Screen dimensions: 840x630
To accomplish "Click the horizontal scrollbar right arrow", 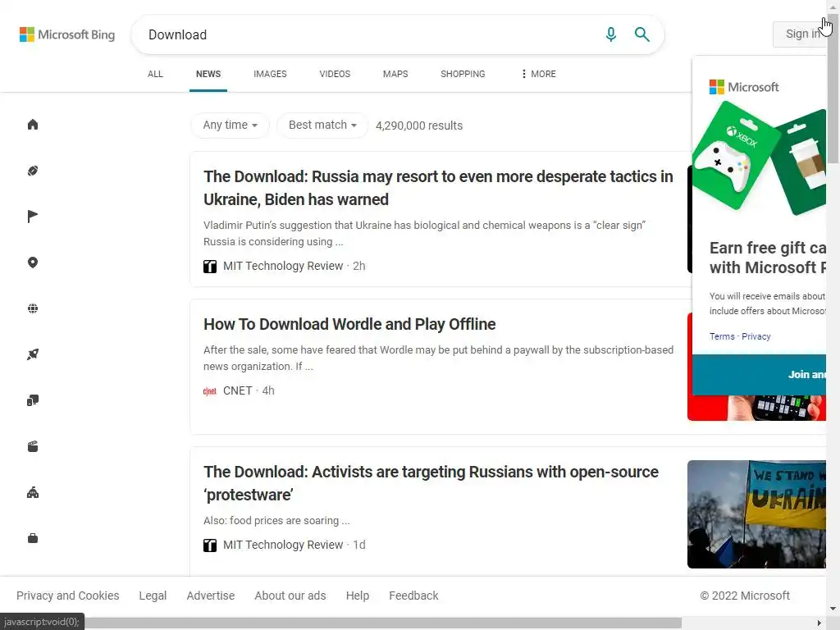I will point(819,623).
